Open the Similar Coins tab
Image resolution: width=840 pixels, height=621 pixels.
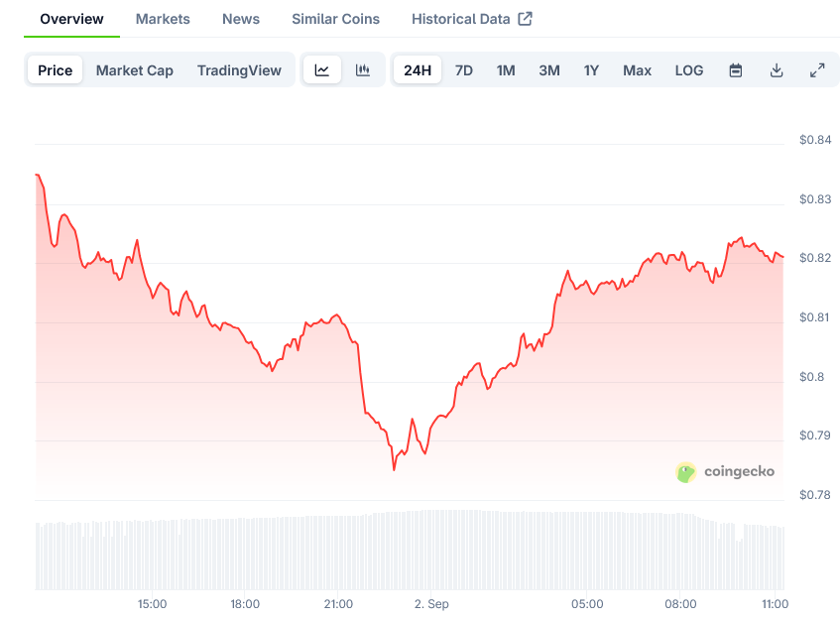point(336,19)
